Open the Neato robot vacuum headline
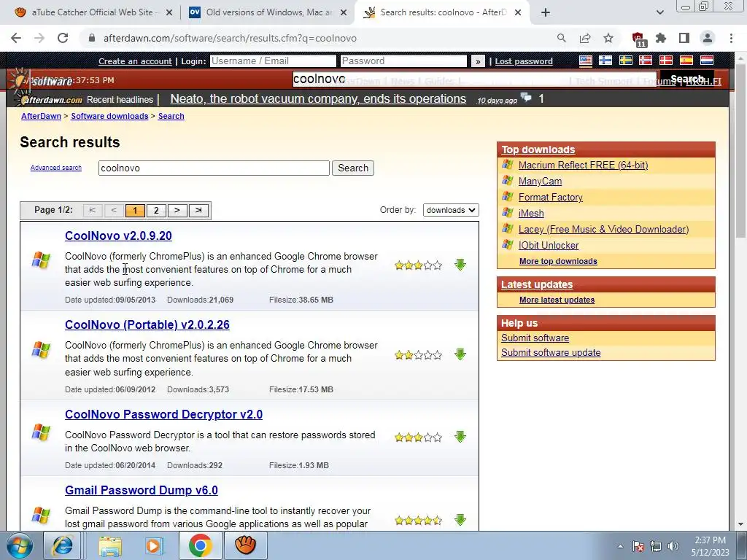Viewport: 747px width, 560px height. point(318,98)
